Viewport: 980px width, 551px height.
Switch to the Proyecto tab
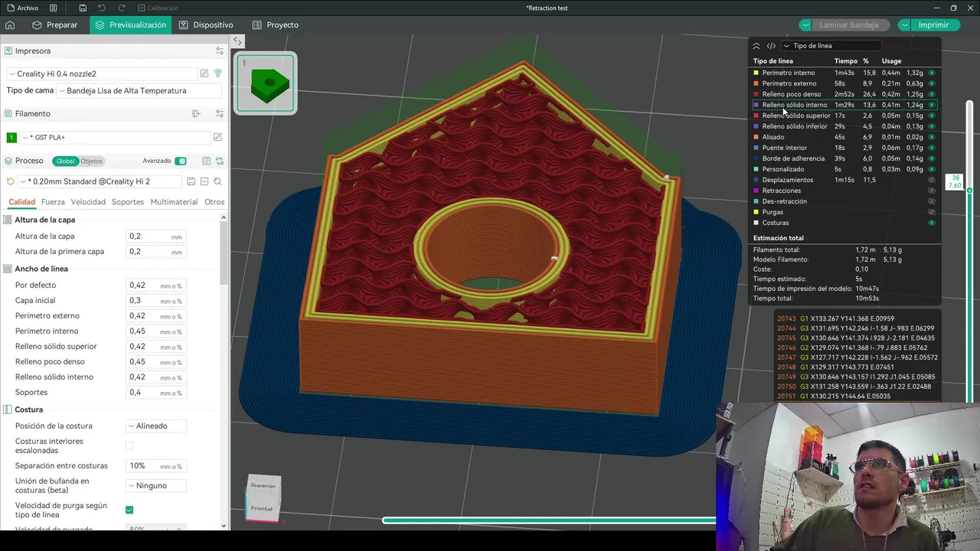(x=275, y=24)
